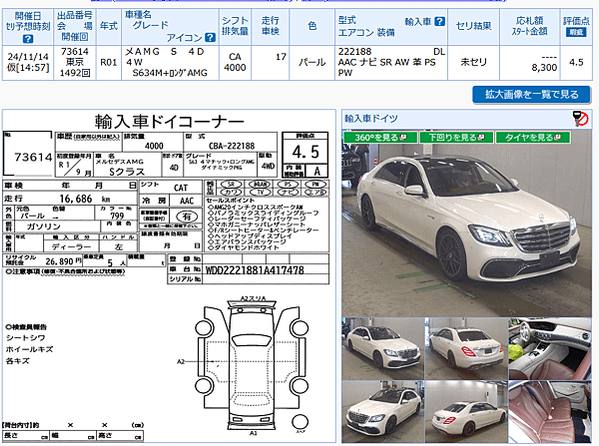
Task: Click score 4.5 in table row
Action: [x=576, y=62]
